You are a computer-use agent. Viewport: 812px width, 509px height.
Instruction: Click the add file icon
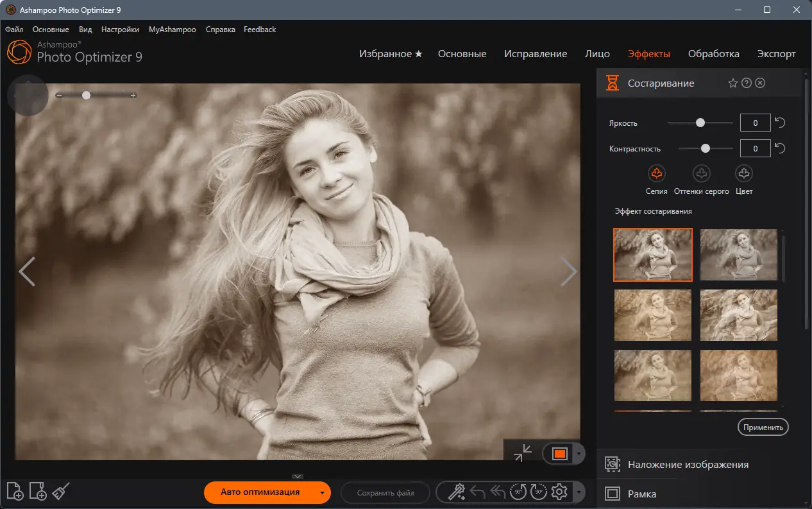(15, 492)
